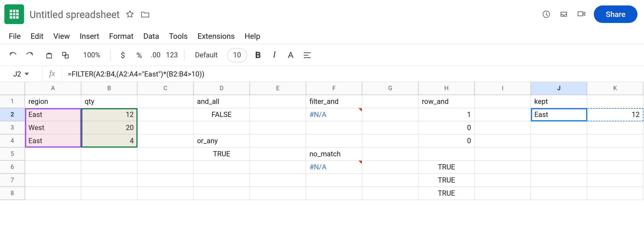Select the column J header
Viewport: 644px width, 235px height.
pyautogui.click(x=559, y=88)
